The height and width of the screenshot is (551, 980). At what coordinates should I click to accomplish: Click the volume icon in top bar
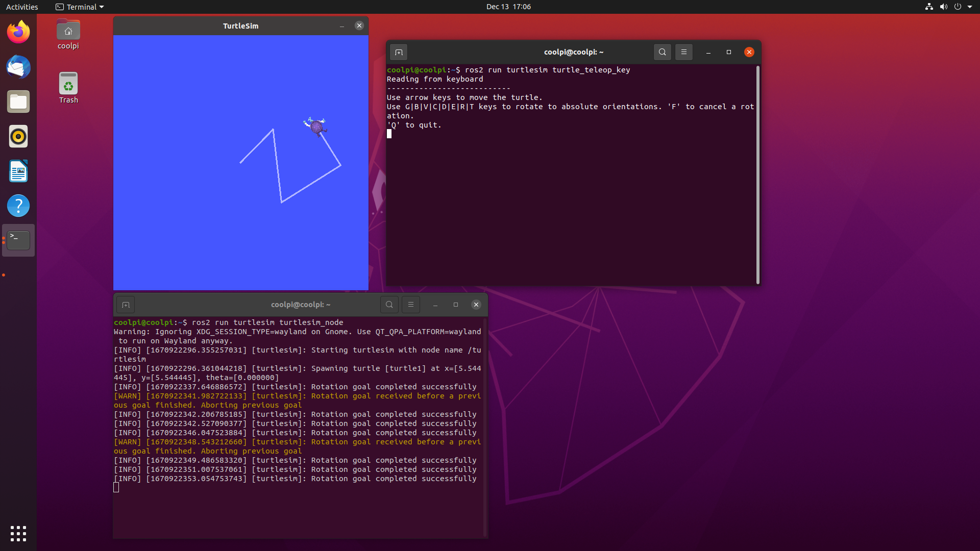943,7
